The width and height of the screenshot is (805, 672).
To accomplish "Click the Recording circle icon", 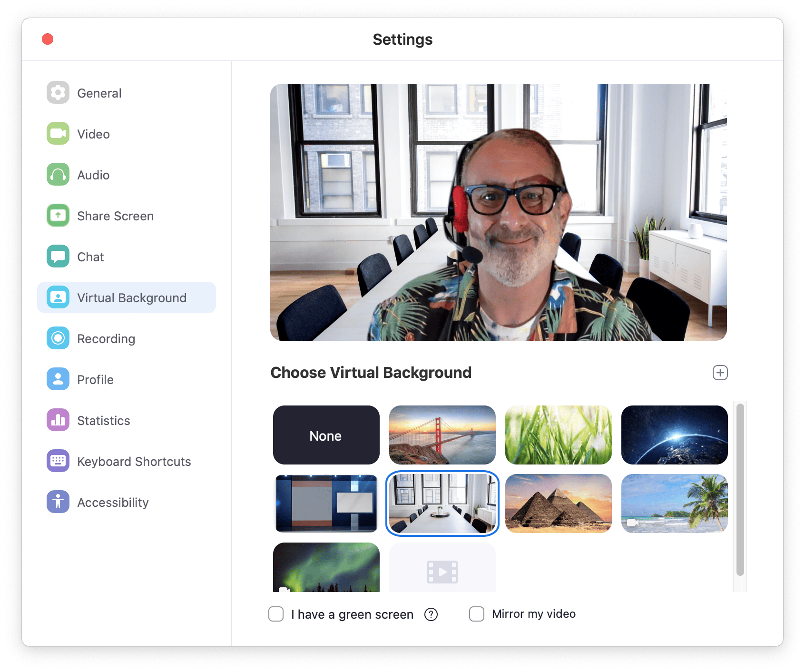I will (58, 338).
